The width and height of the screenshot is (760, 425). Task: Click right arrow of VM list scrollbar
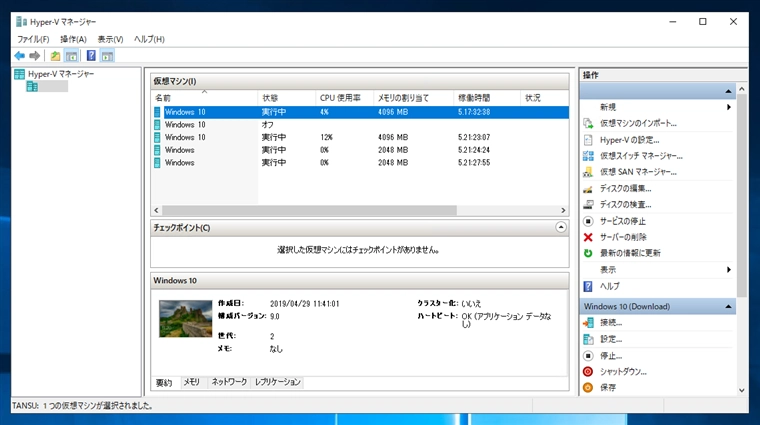563,210
